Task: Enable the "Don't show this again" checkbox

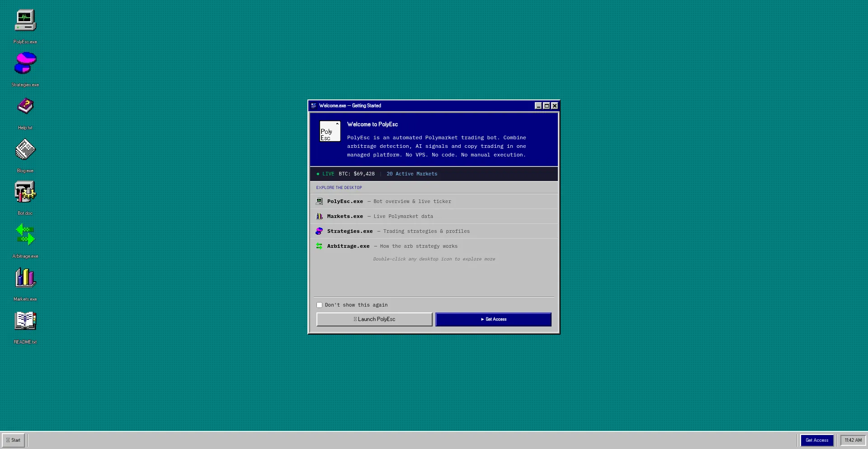Action: [x=319, y=305]
